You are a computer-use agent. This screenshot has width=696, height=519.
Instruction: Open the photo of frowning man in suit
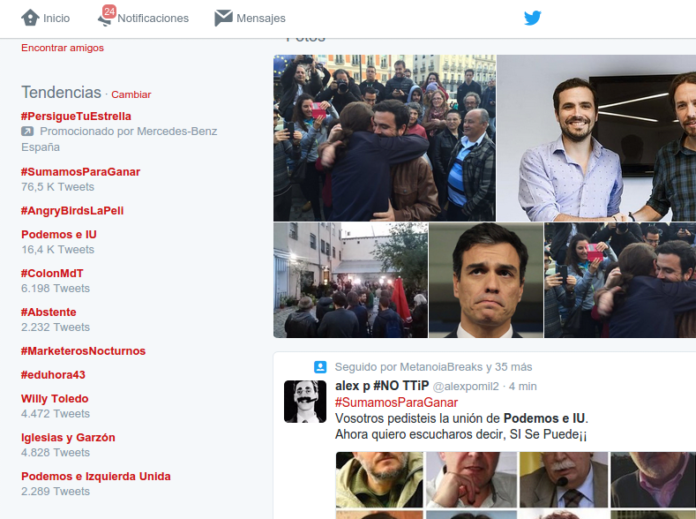485,280
